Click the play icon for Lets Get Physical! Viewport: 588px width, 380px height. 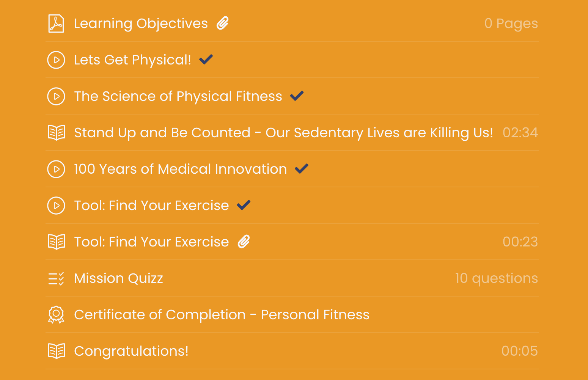tap(56, 60)
